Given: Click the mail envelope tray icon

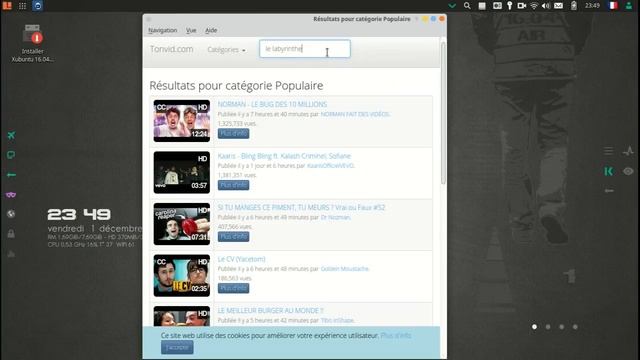Looking at the screenshot, I should click(x=558, y=6).
